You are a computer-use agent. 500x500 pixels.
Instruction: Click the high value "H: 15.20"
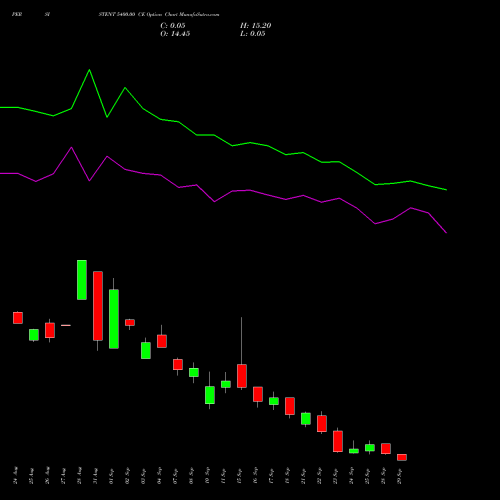point(255,26)
